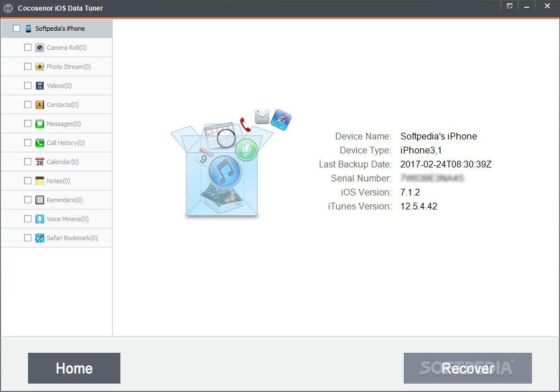
Task: Open the Call History(0) category
Action: (66, 143)
